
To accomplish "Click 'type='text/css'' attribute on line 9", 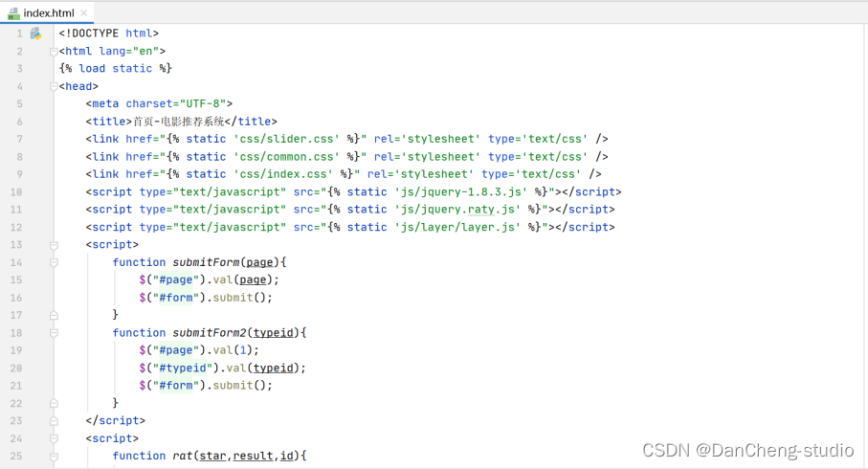I will click(x=531, y=174).
